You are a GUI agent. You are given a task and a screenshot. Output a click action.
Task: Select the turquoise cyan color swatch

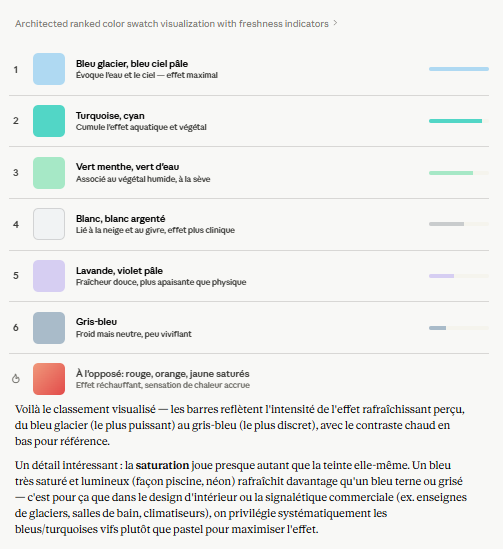49,121
